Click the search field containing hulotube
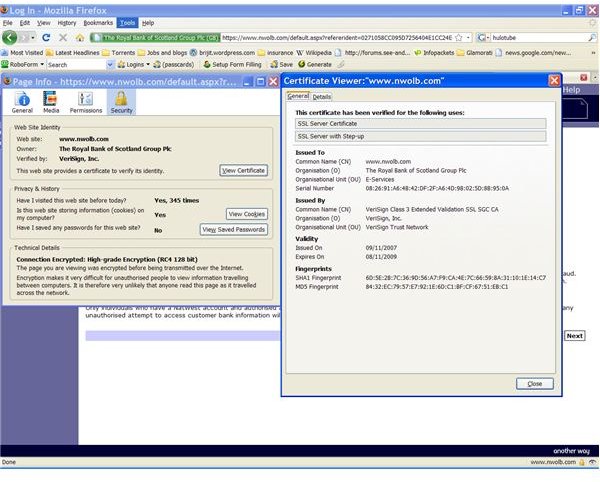 pos(539,37)
